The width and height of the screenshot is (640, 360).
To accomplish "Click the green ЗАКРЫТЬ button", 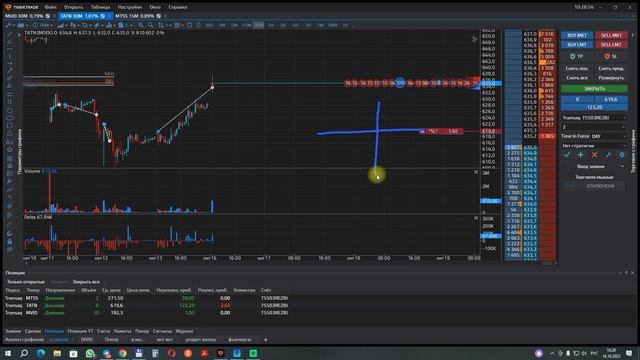I will coord(594,89).
